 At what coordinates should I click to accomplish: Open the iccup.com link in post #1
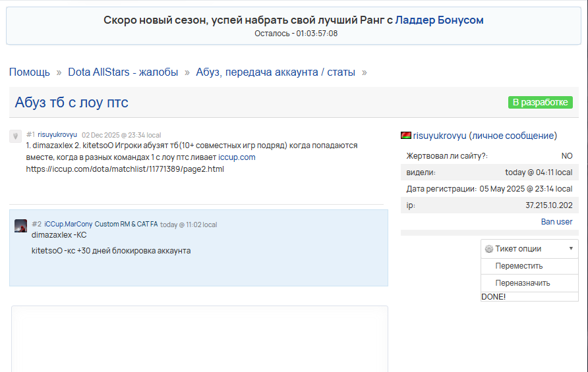[x=237, y=157]
